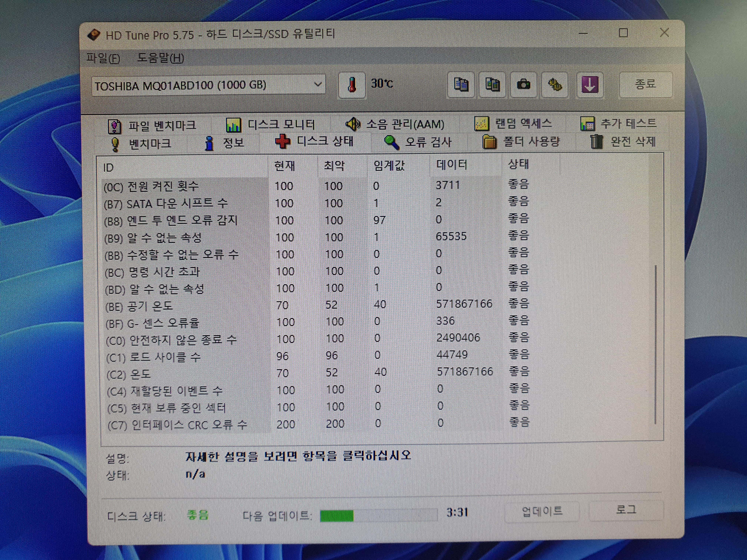Viewport: 747px width, 560px height.
Task: Click the data value 336
Action: click(445, 320)
